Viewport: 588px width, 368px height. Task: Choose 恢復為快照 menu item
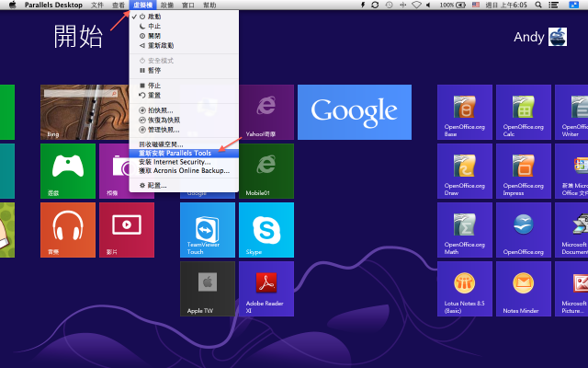184,121
